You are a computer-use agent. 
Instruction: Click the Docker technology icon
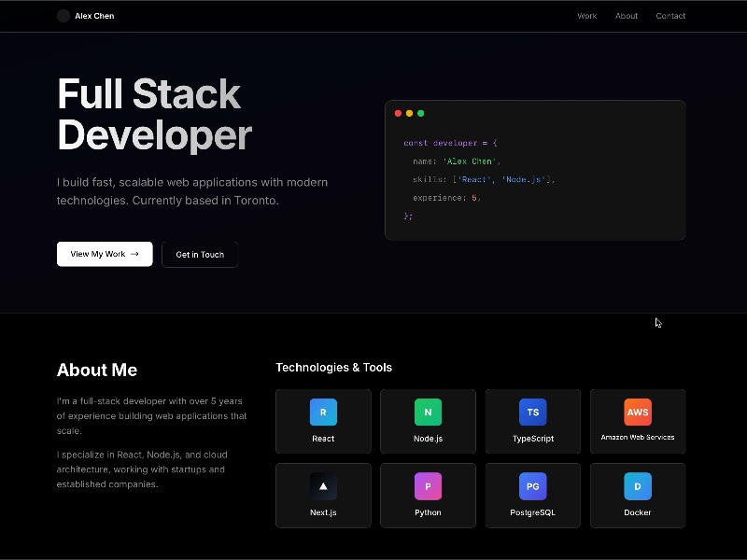pos(638,486)
